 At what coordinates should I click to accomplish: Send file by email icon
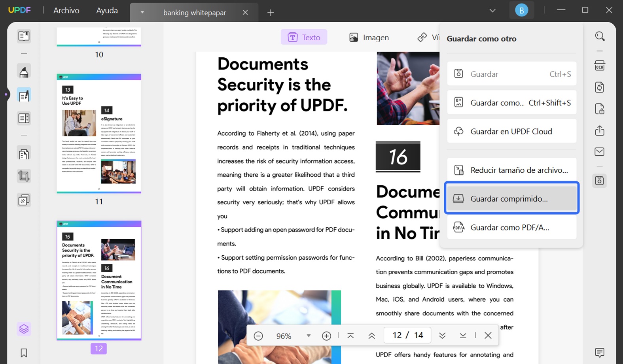click(x=600, y=152)
